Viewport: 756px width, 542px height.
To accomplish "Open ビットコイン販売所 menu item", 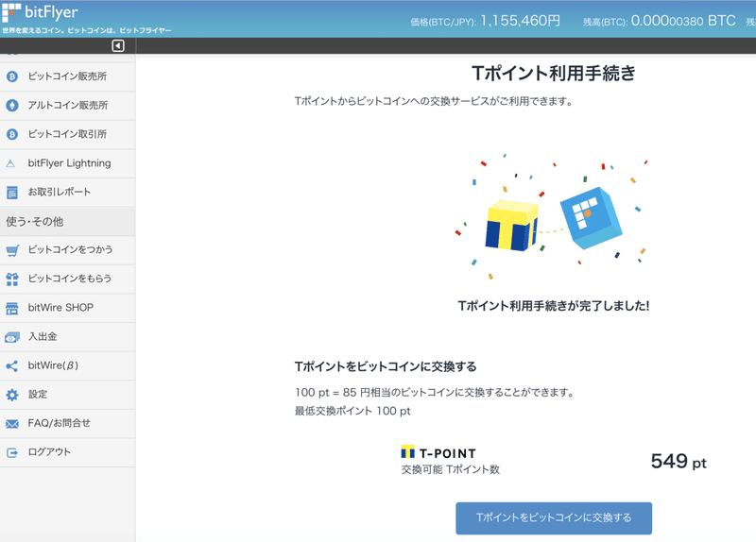I will [x=67, y=76].
